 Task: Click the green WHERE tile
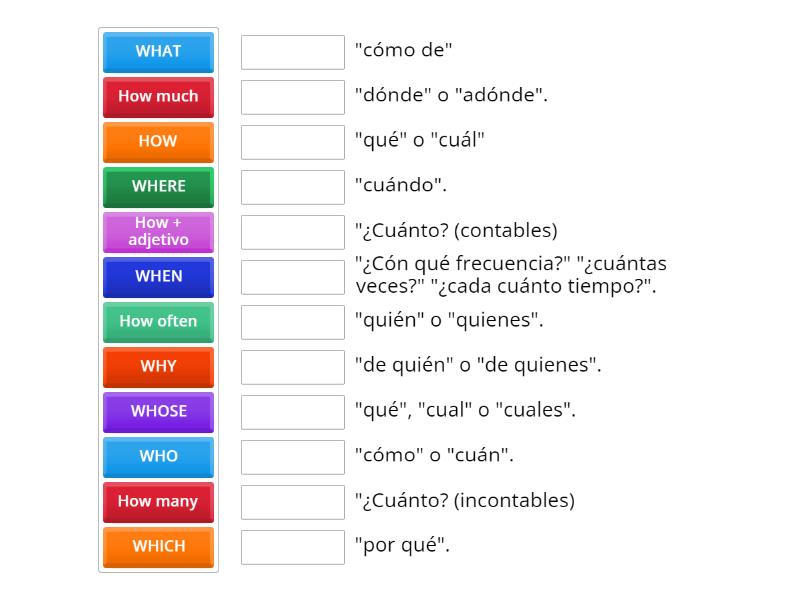click(x=158, y=187)
